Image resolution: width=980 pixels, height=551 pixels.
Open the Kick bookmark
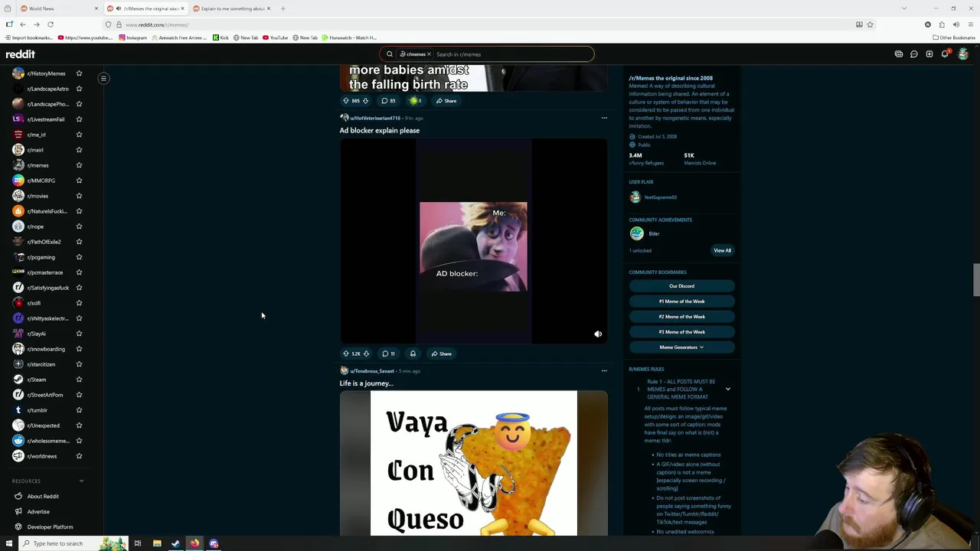coord(220,37)
